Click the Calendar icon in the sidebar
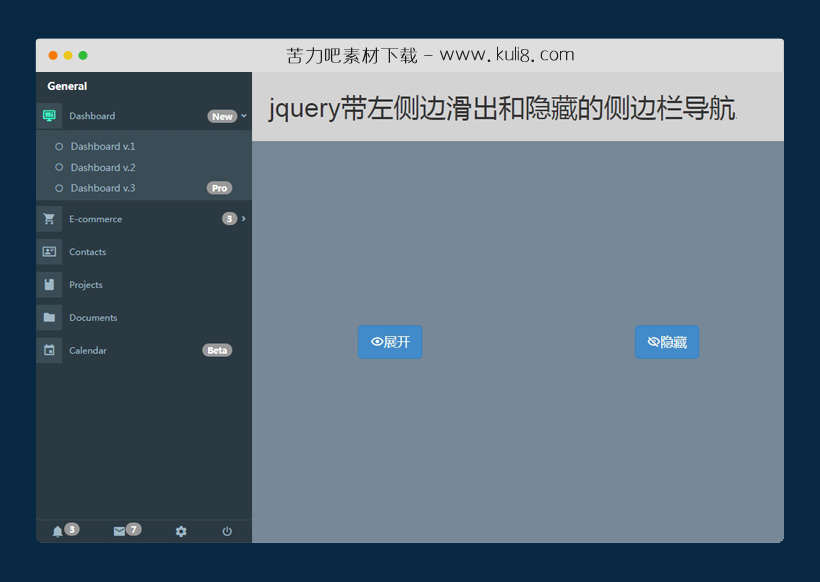 pos(49,350)
